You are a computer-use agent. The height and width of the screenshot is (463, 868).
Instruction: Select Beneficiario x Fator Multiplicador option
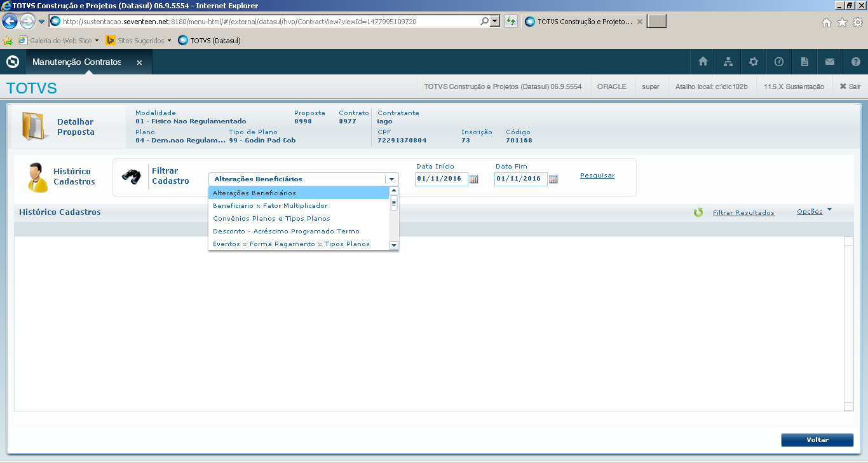click(x=299, y=205)
